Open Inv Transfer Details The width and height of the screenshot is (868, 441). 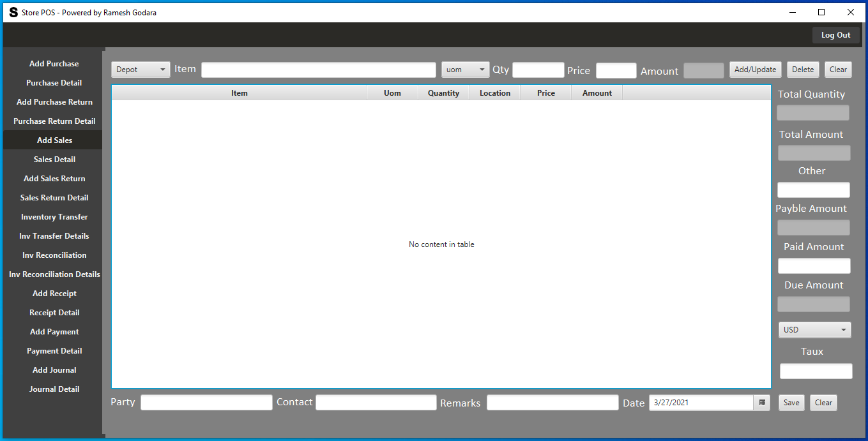[x=54, y=236]
